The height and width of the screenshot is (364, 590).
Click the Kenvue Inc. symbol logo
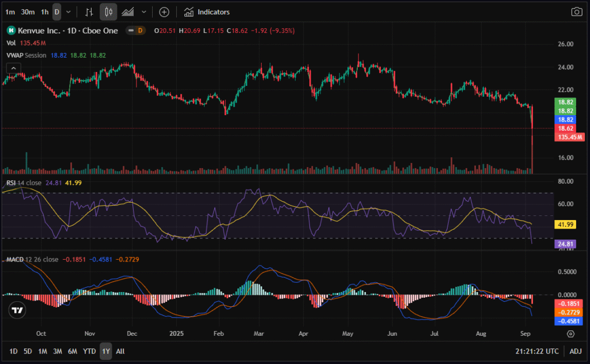click(10, 30)
